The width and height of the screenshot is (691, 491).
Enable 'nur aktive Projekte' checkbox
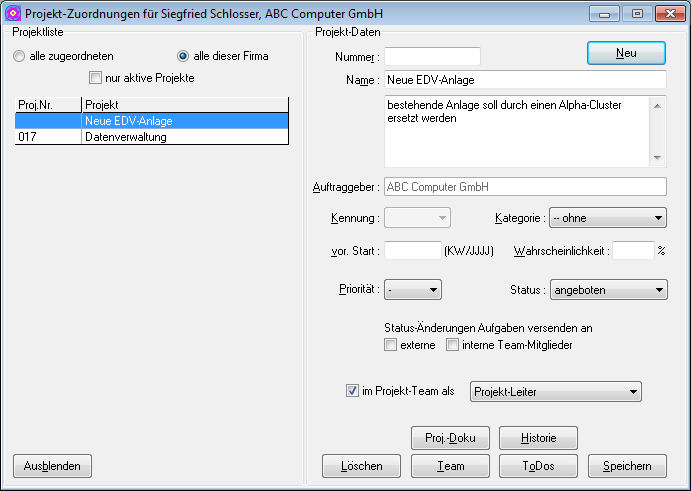[x=96, y=78]
